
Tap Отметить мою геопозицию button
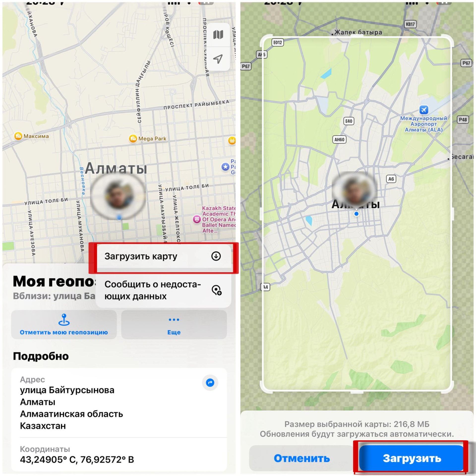(x=64, y=325)
